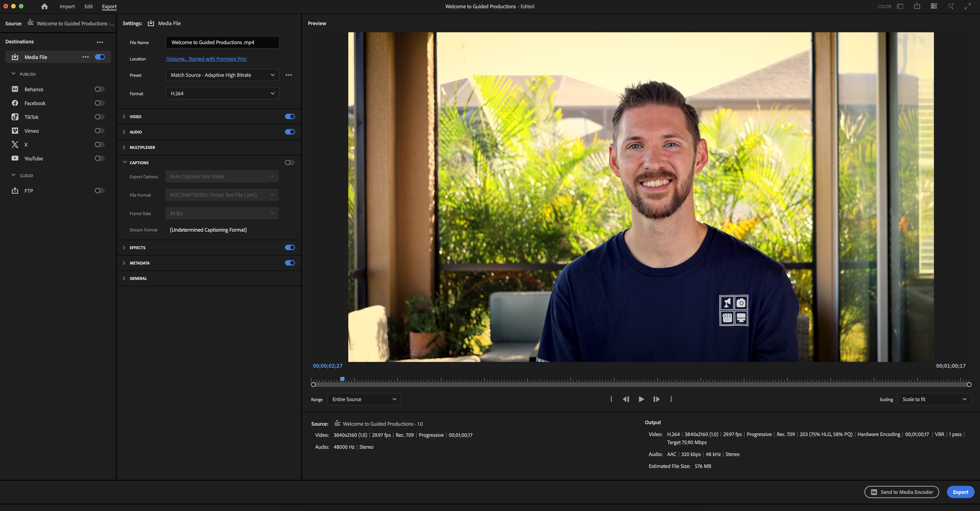This screenshot has width=980, height=511.
Task: Expand the VIDEO settings section
Action: pos(124,116)
